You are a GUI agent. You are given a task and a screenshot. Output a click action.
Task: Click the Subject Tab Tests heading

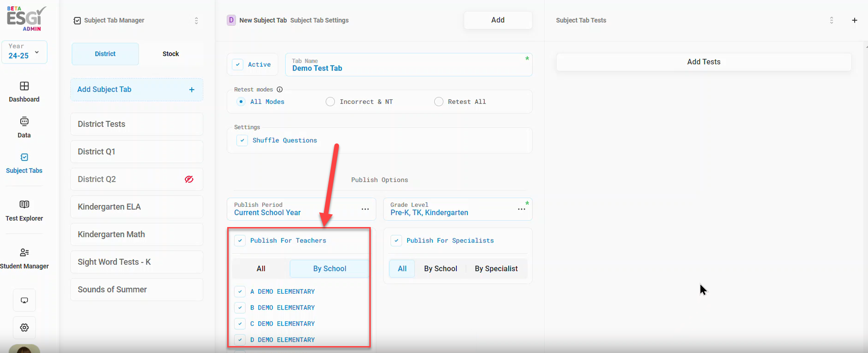pyautogui.click(x=581, y=20)
